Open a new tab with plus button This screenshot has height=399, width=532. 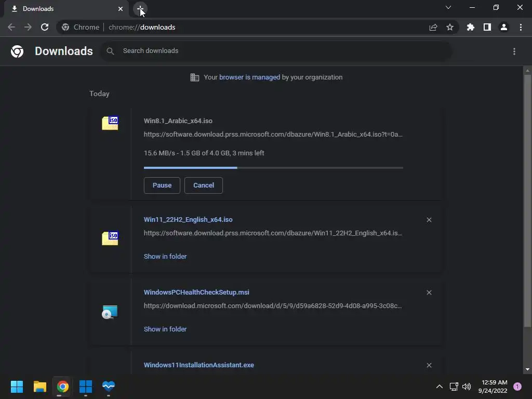click(x=140, y=9)
